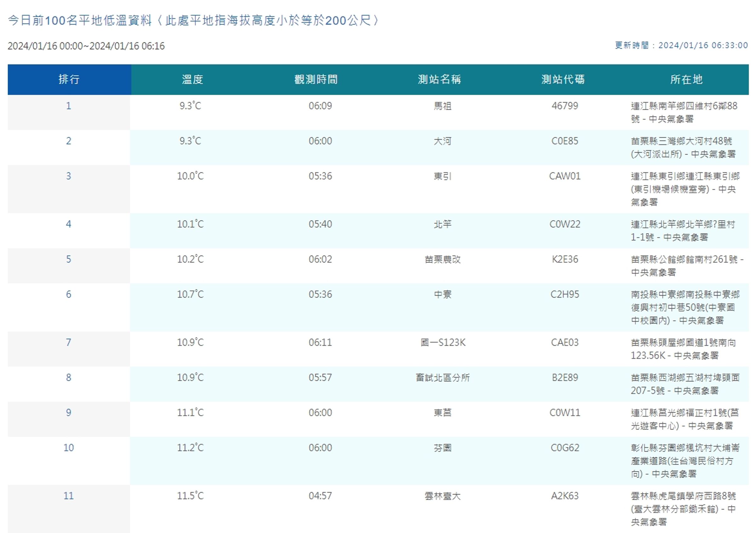Viewport: 756px width, 533px height.
Task: Click station code 46799
Action: (x=565, y=106)
